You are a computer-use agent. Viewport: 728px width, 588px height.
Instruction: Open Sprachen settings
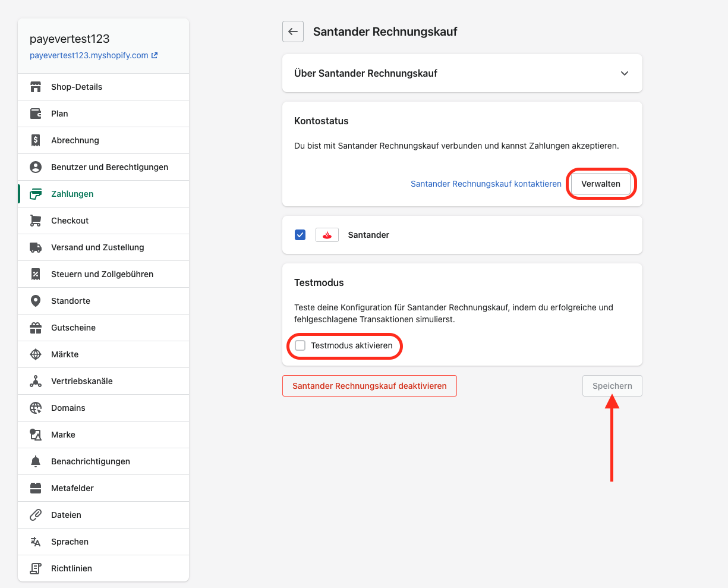(x=103, y=542)
